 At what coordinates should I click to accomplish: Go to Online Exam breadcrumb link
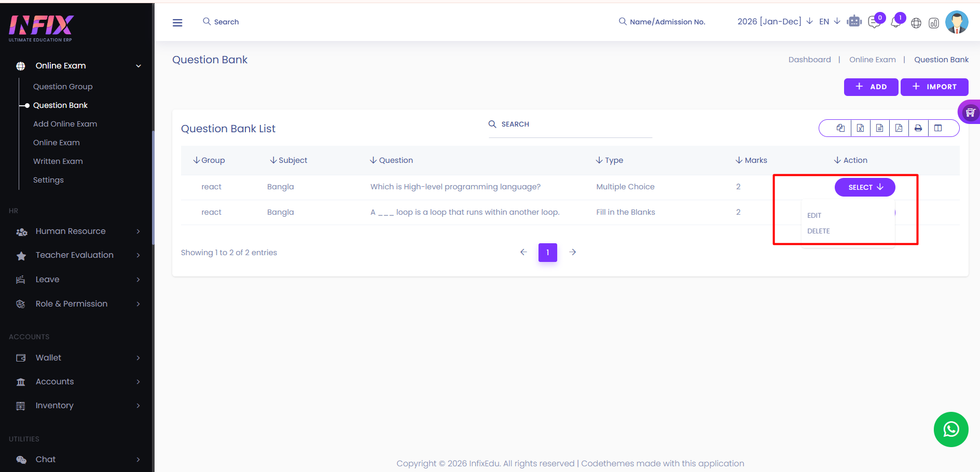[x=872, y=60]
